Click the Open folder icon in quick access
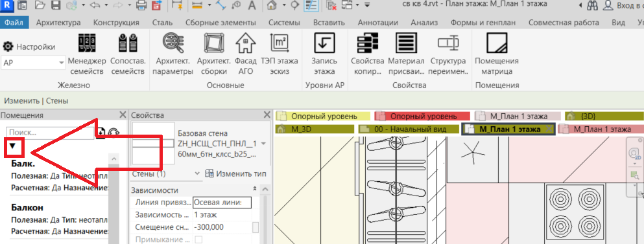The image size is (644, 244). click(40, 5)
